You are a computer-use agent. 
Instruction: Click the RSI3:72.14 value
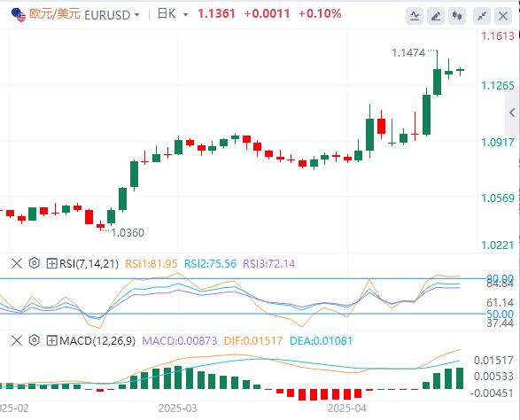(x=269, y=264)
